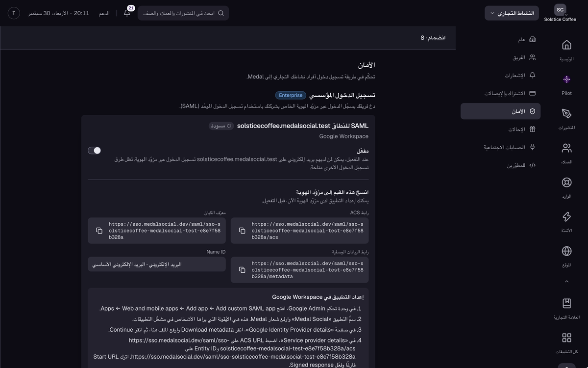Click the metadata URL text ending in /metadata
The height and width of the screenshot is (368, 588).
308,270
